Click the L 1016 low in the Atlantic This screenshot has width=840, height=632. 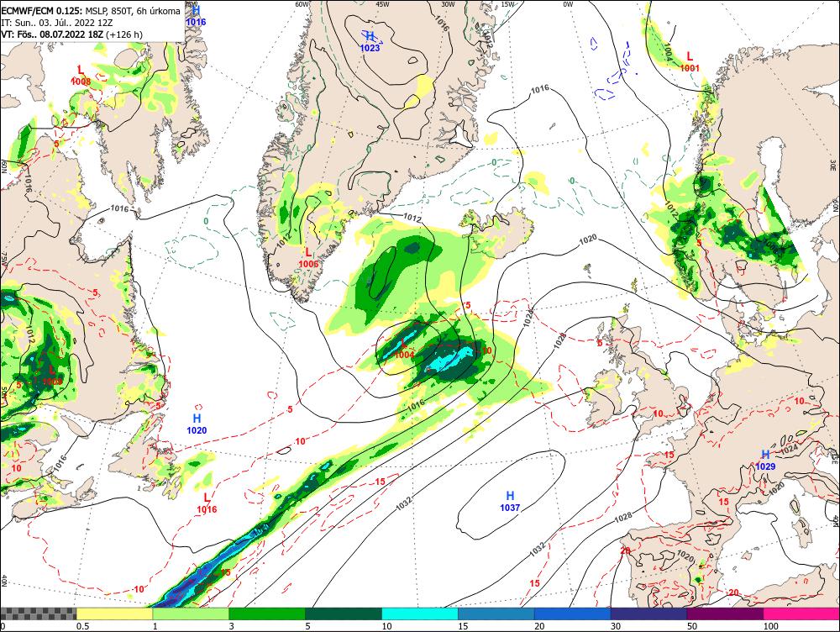click(x=207, y=503)
